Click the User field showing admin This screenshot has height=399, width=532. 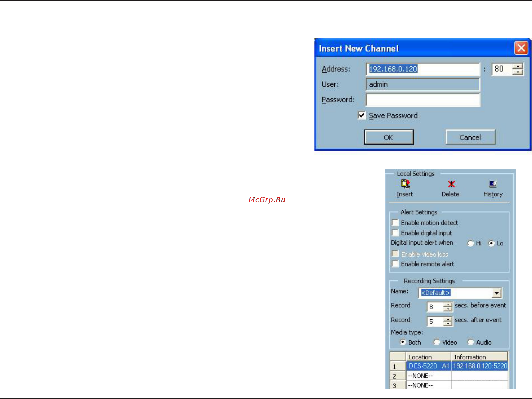coord(423,84)
